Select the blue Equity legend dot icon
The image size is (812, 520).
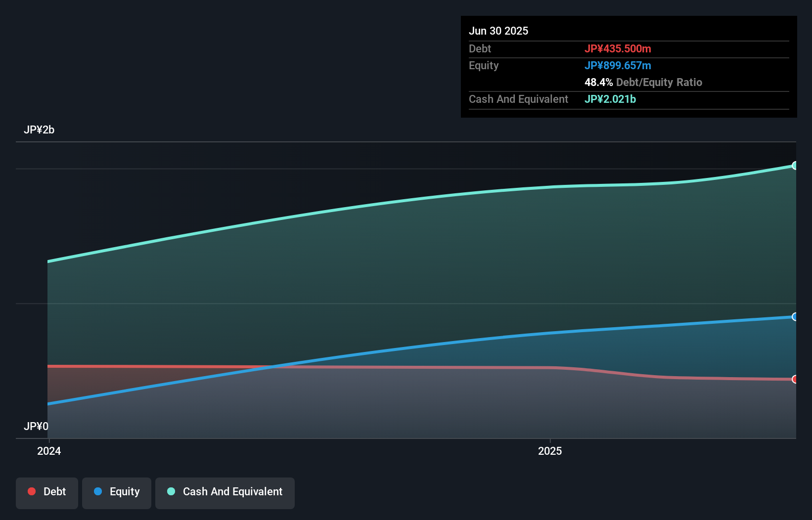(97, 491)
